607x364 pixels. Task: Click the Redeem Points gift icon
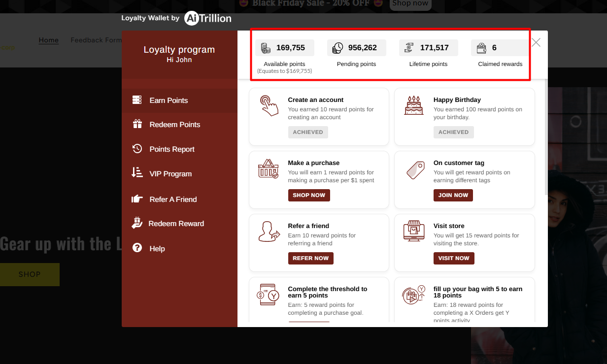(x=137, y=124)
